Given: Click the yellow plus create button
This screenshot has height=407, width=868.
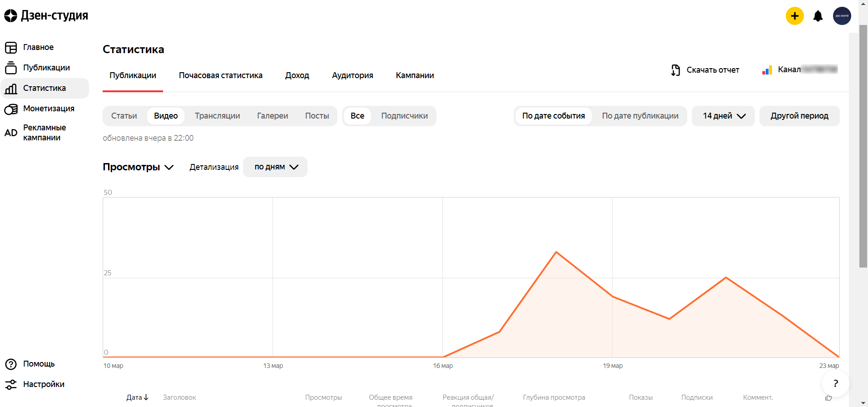Looking at the screenshot, I should (x=794, y=16).
